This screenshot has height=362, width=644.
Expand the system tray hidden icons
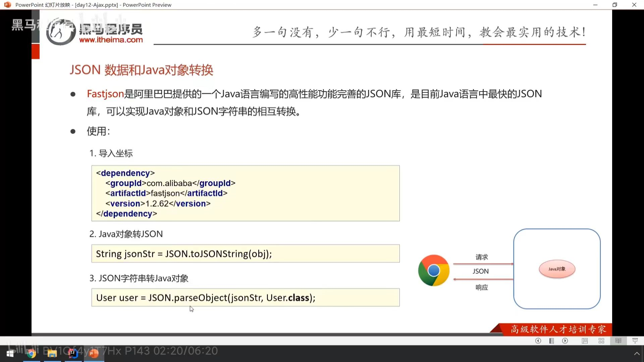(637, 354)
